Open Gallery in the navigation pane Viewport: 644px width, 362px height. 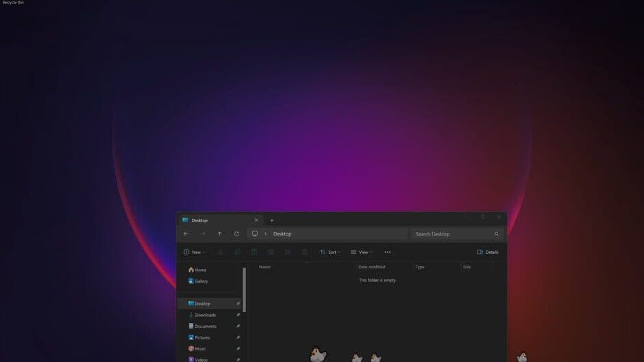click(197, 281)
